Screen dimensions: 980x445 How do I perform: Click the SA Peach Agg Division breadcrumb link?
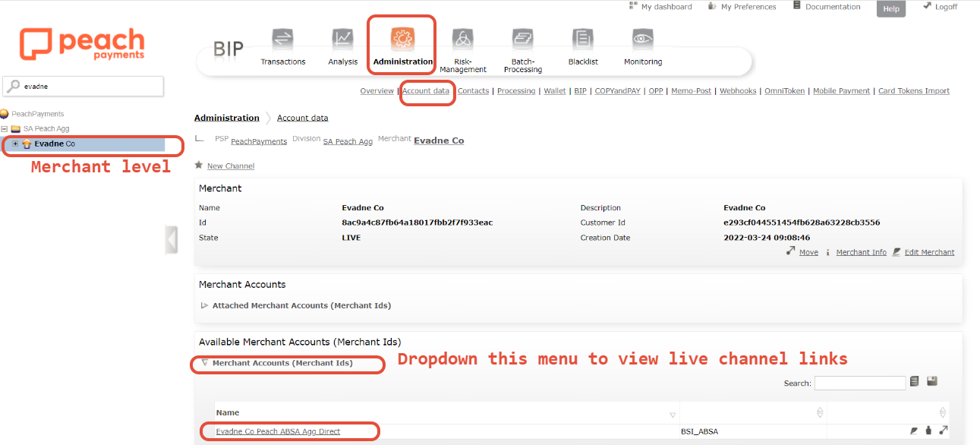[348, 141]
